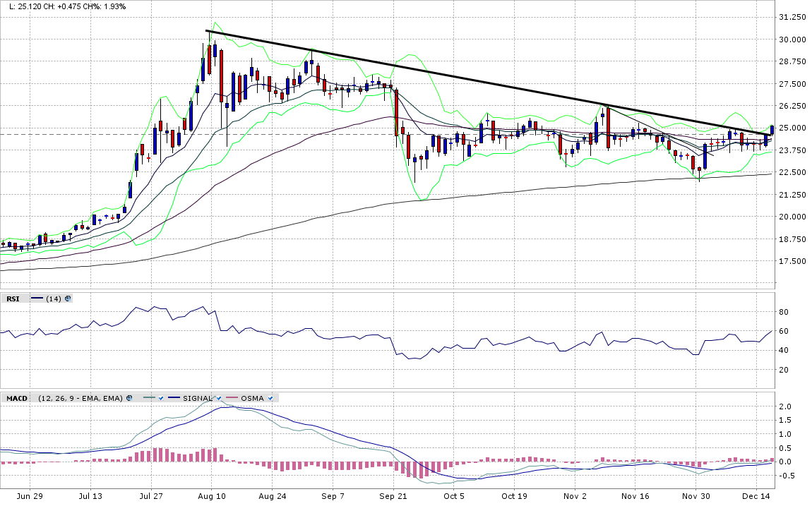Click the Aug 10 date axis label
812x506 pixels.
tap(212, 495)
